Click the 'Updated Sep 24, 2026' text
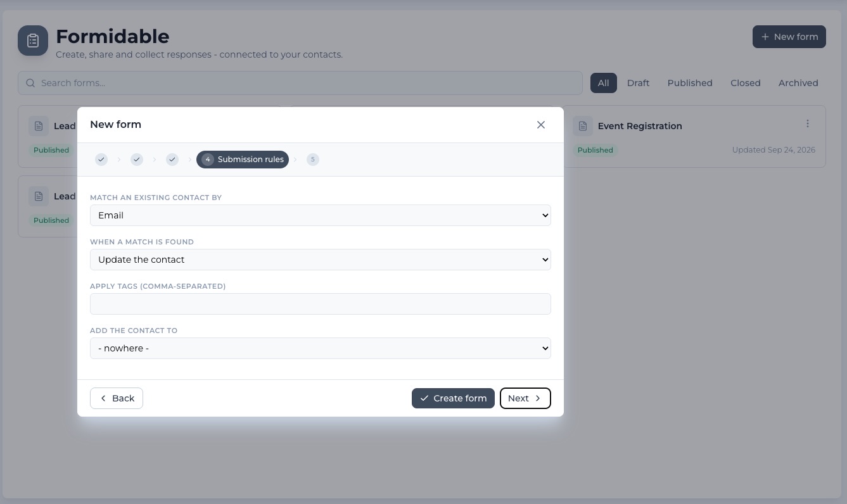This screenshot has width=847, height=504. coord(774,150)
